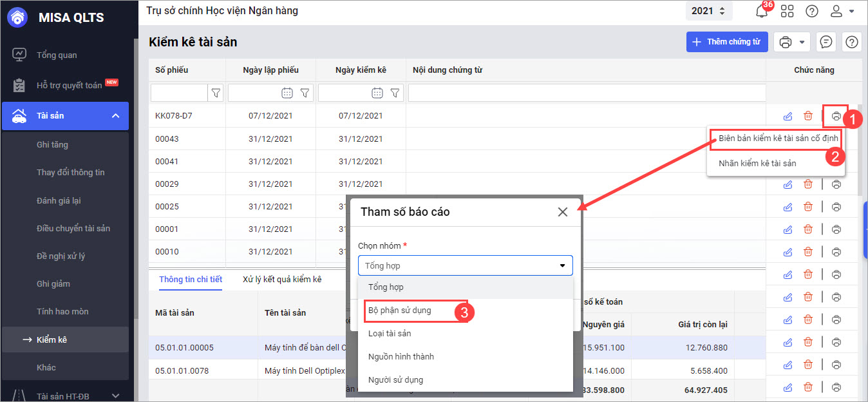Open Ghi tăng in the sidebar

tap(52, 145)
